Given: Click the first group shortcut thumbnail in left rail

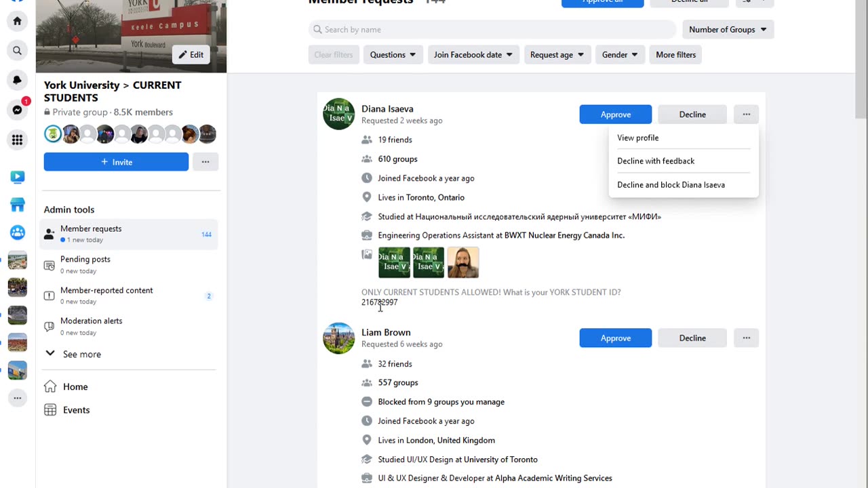Looking at the screenshot, I should [18, 260].
